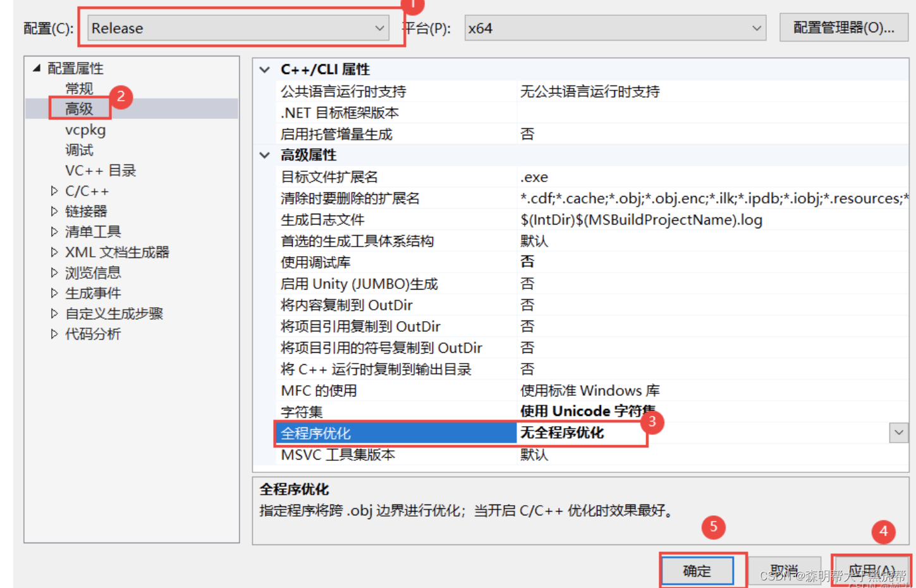
Task: Collapse the 高级属性 section
Action: click(264, 155)
